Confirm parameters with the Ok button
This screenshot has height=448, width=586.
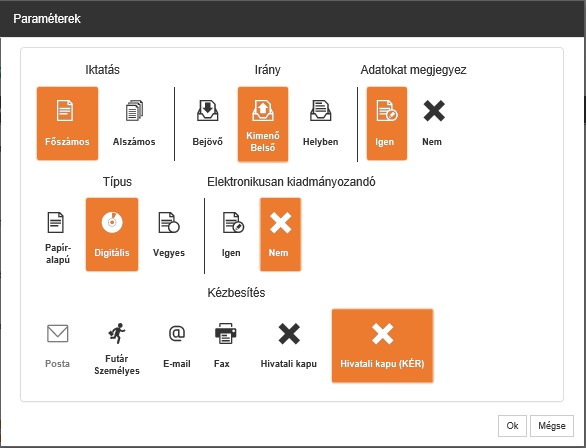point(512,426)
